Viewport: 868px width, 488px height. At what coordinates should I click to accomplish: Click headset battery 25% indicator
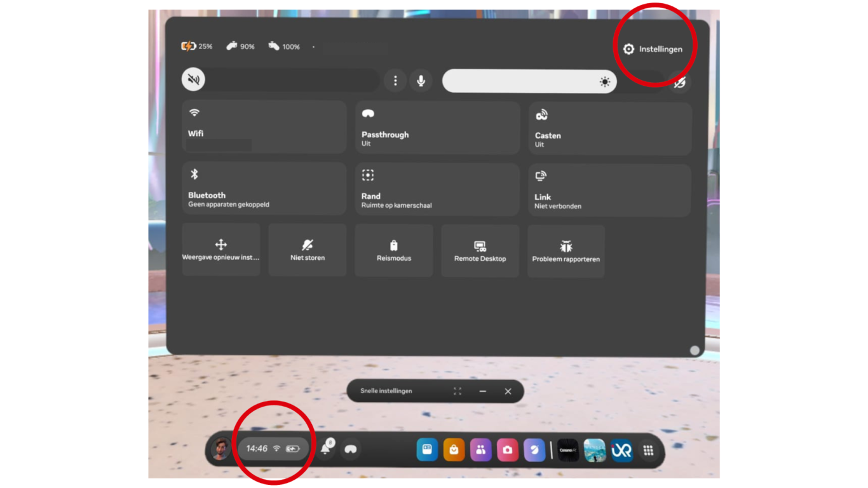[x=197, y=46]
